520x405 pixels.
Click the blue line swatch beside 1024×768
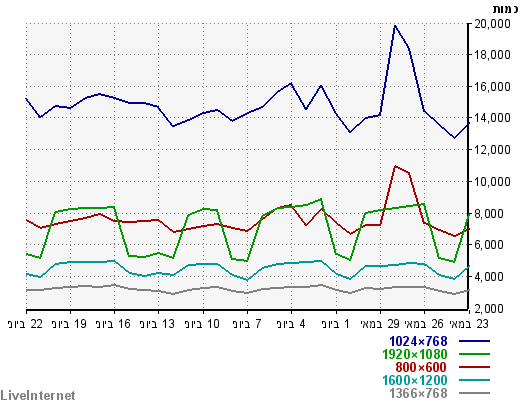click(474, 341)
